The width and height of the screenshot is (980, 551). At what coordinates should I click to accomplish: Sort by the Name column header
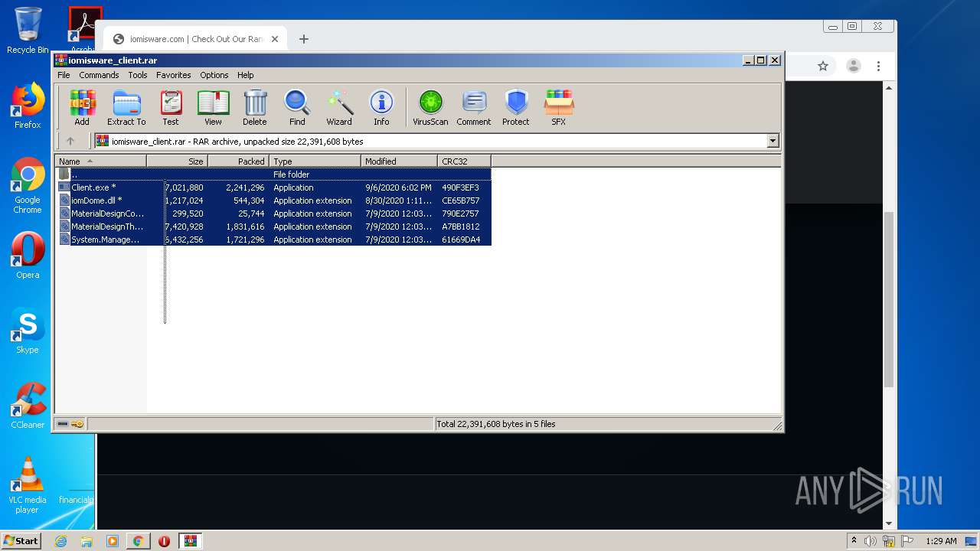point(100,161)
